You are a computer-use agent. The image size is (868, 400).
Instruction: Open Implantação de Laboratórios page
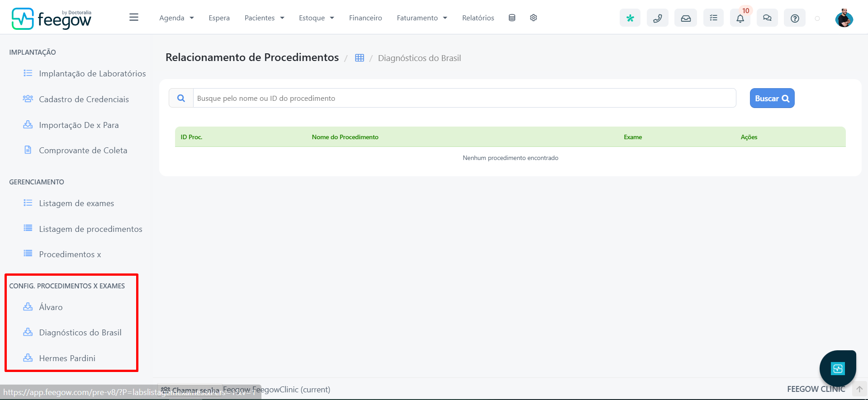pyautogui.click(x=92, y=74)
